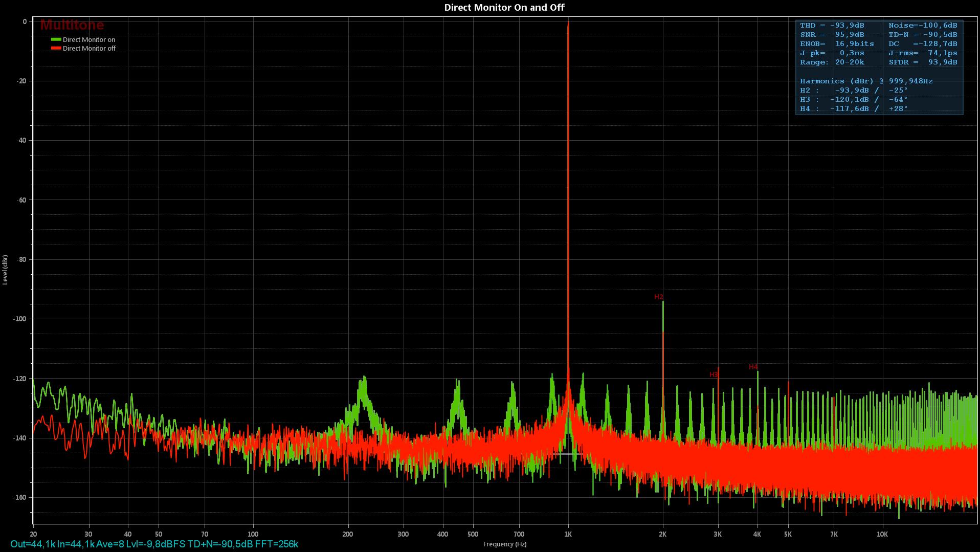Click the J-rms= 74,1ps jitter value
The height and width of the screenshot is (552, 980).
[923, 53]
